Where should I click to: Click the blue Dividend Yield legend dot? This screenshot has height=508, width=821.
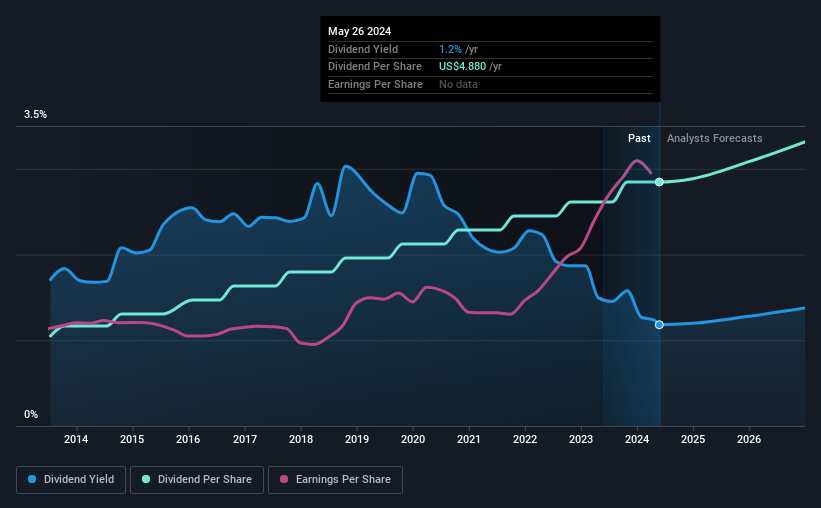click(x=32, y=479)
